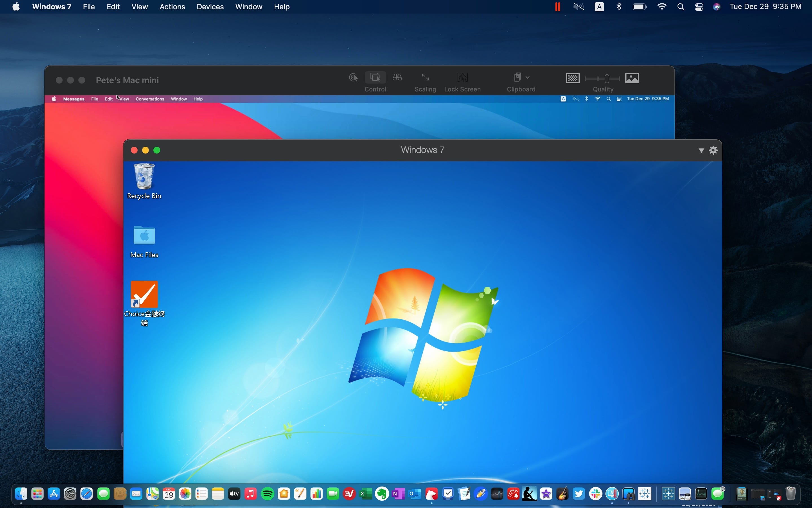
Task: Open Apple TV from the Dock
Action: click(x=234, y=494)
